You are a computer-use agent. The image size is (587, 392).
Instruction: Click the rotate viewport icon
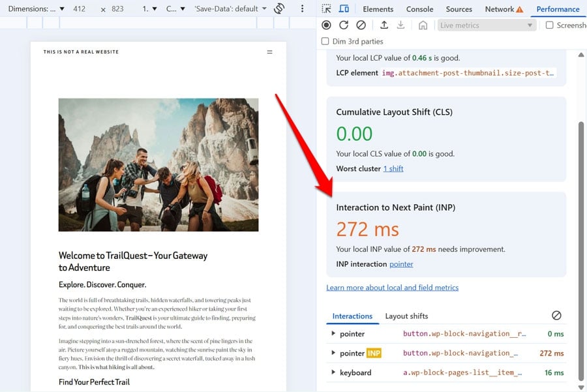coord(279,8)
